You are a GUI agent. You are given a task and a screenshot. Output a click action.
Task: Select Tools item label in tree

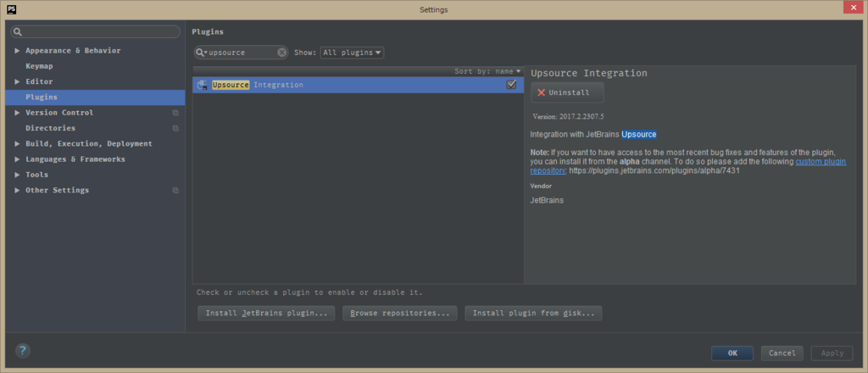36,175
